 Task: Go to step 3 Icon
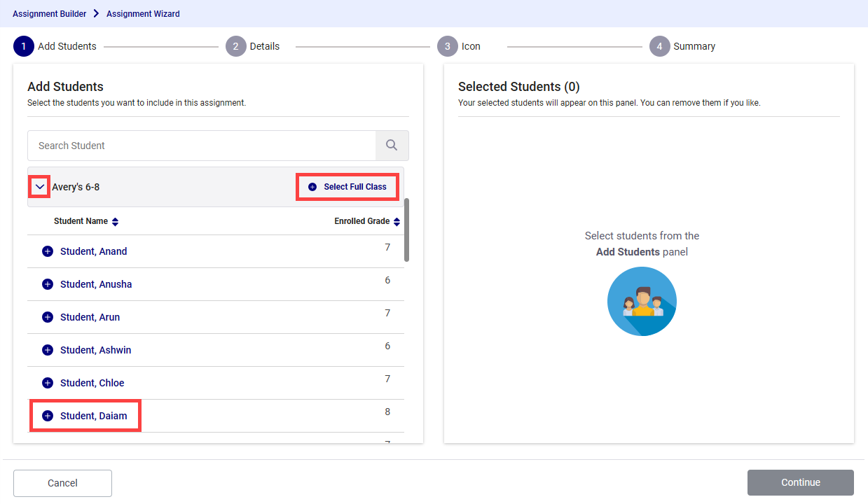click(x=459, y=46)
